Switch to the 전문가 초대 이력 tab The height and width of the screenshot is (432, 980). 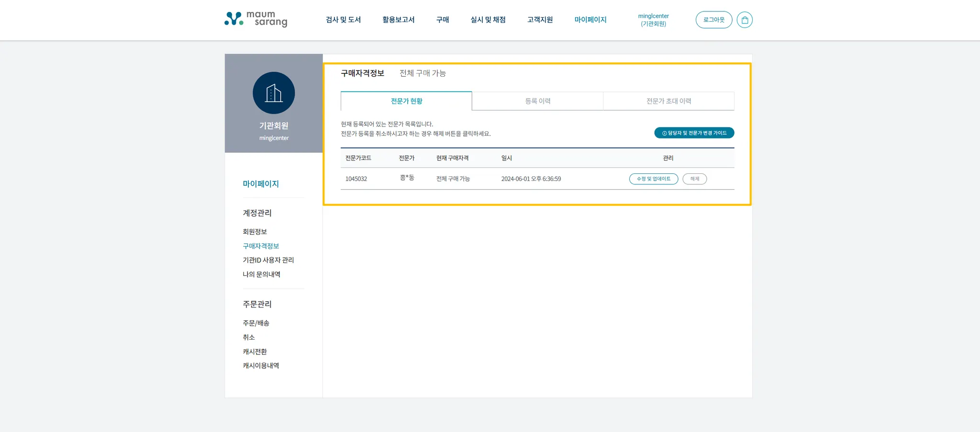(668, 101)
